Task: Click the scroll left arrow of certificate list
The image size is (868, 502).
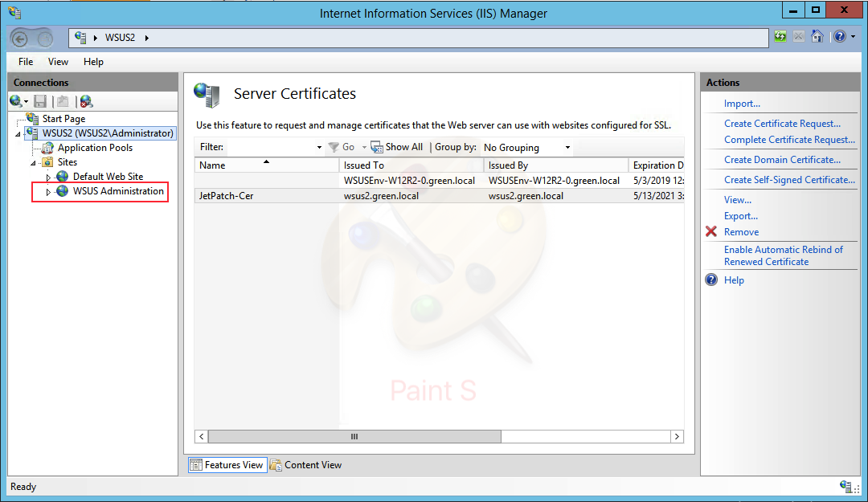Action: pos(202,437)
